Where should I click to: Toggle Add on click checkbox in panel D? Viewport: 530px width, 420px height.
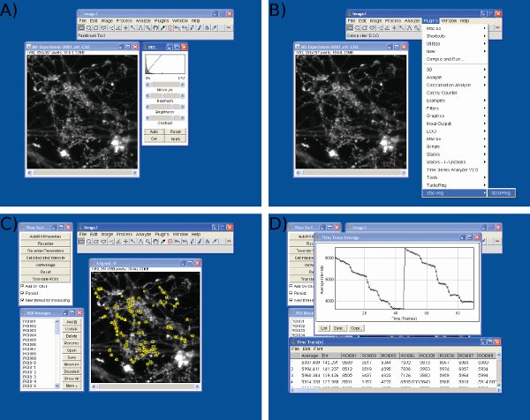pos(291,286)
